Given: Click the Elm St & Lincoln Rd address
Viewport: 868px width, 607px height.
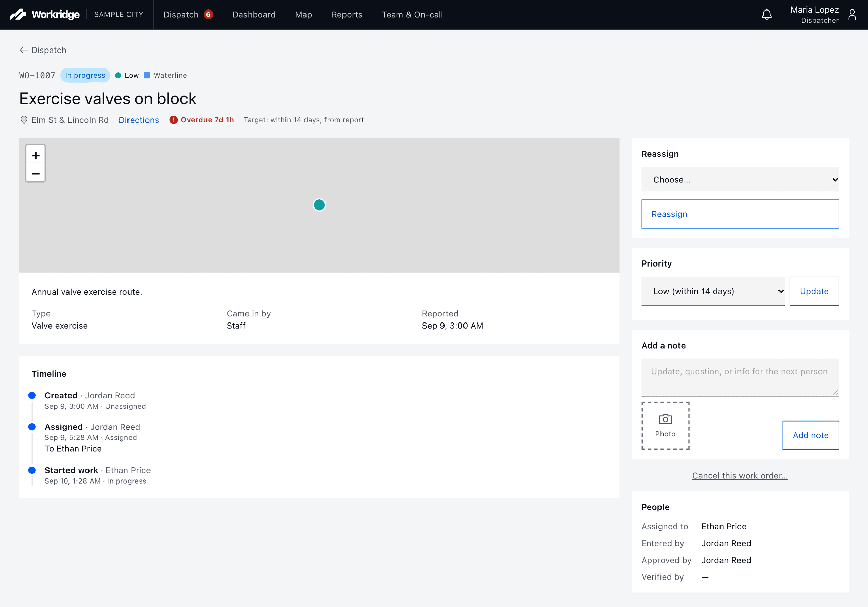Looking at the screenshot, I should pos(70,120).
